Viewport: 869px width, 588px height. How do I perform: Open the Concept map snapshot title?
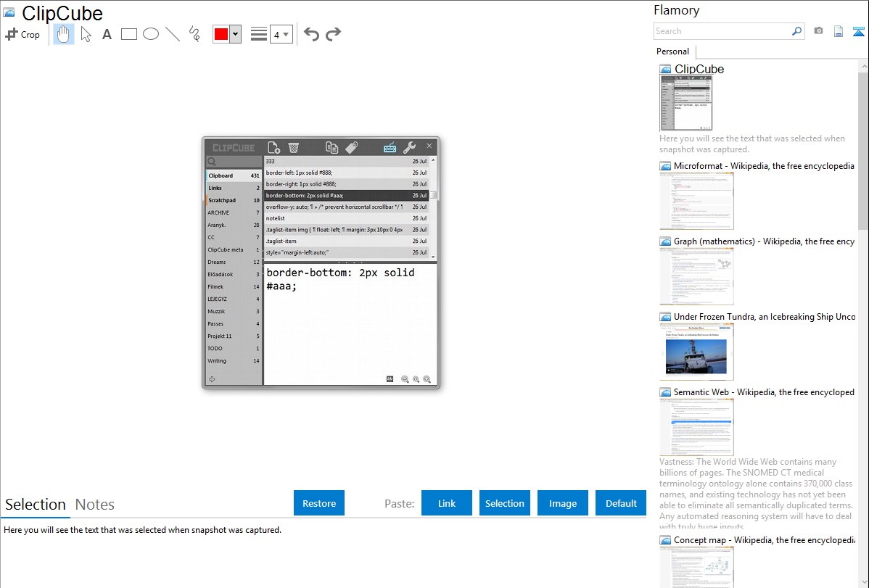point(764,539)
